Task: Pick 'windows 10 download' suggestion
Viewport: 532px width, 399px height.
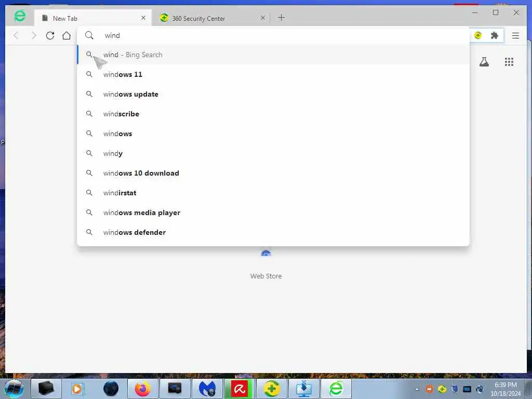Action: pyautogui.click(x=273, y=173)
